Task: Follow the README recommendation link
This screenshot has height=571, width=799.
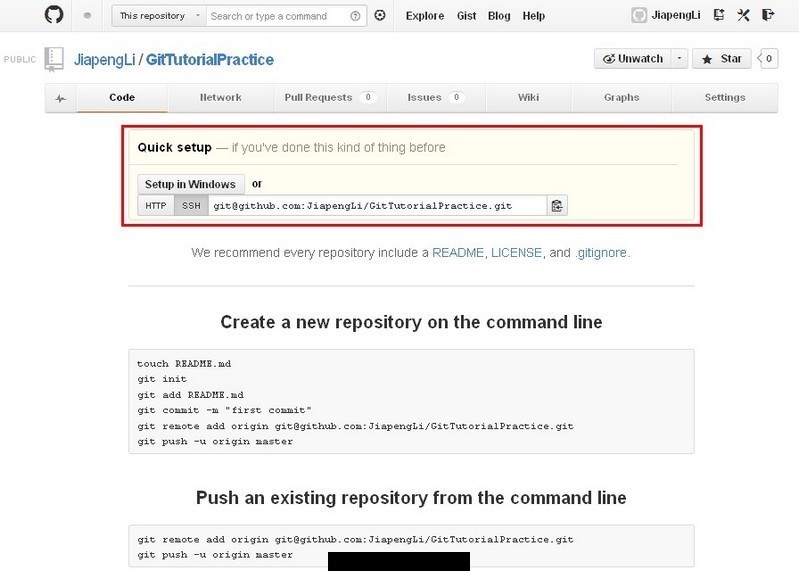Action: coord(458,253)
